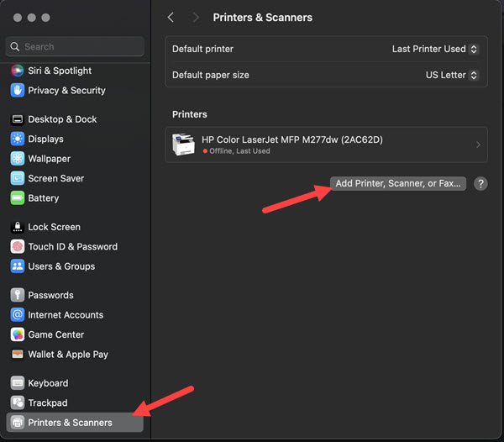Open Default printer dropdown
The height and width of the screenshot is (442, 504).
(435, 49)
